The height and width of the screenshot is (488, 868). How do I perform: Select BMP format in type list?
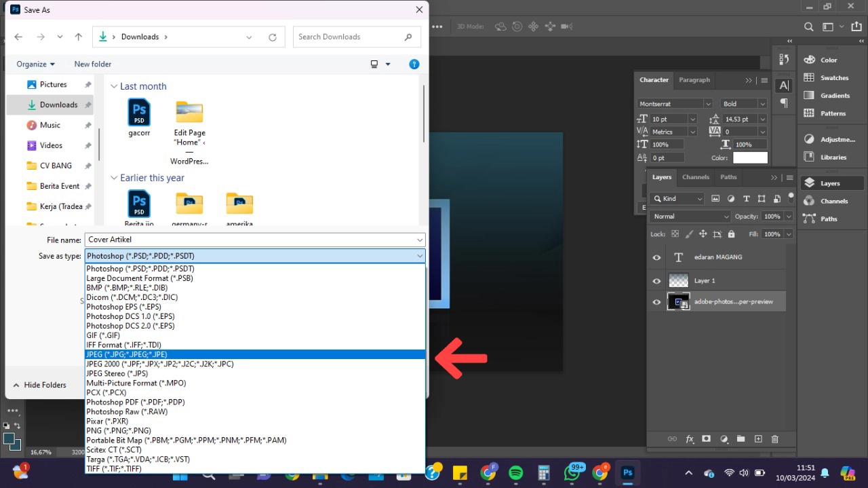[255, 288]
